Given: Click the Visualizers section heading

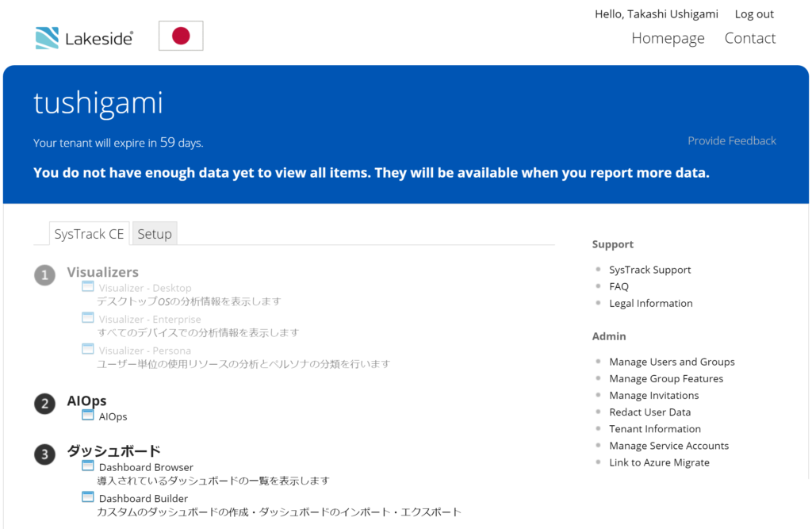Looking at the screenshot, I should point(102,272).
